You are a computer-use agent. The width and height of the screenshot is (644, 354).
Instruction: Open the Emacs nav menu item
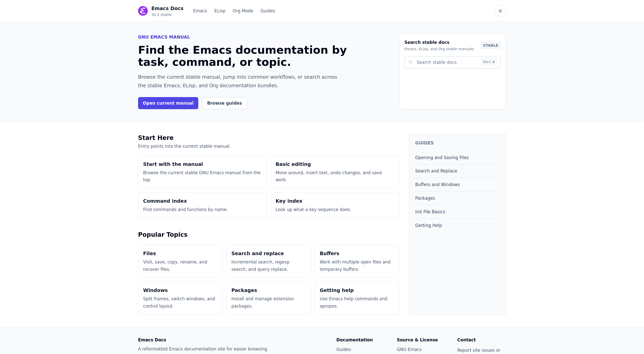[200, 11]
